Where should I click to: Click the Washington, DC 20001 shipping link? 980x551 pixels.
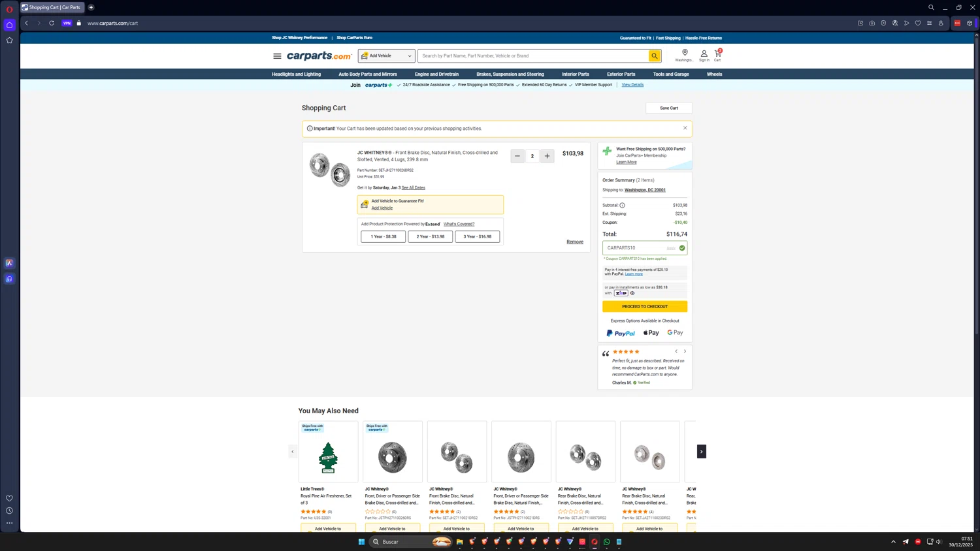645,190
